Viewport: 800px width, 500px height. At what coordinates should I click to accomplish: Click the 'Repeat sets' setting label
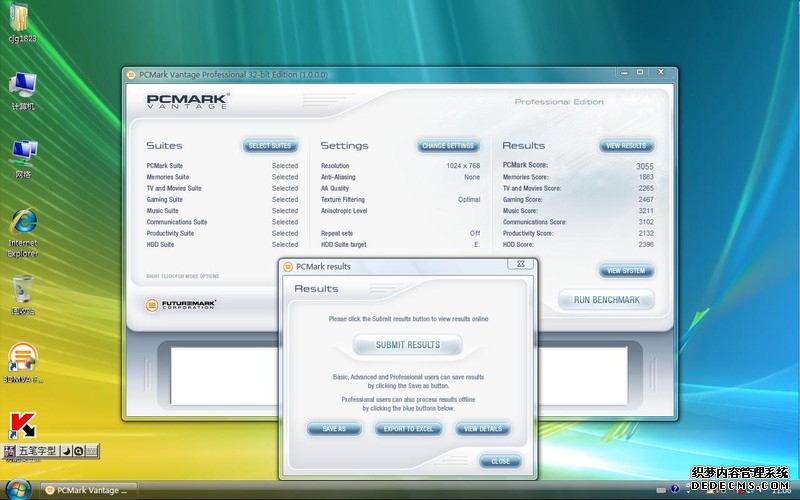coord(337,233)
